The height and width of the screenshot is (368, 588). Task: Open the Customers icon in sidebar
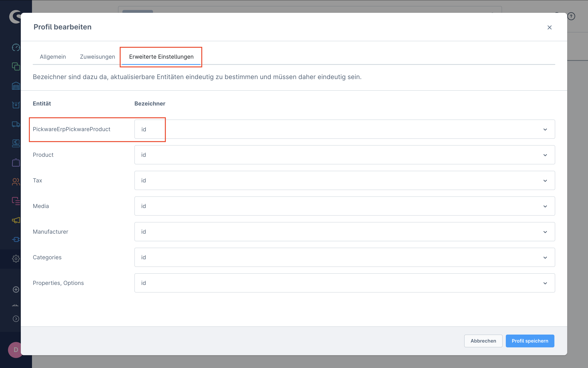pos(16,182)
